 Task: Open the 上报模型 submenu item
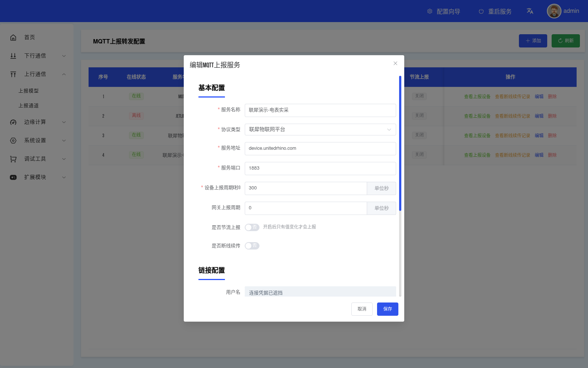point(29,91)
